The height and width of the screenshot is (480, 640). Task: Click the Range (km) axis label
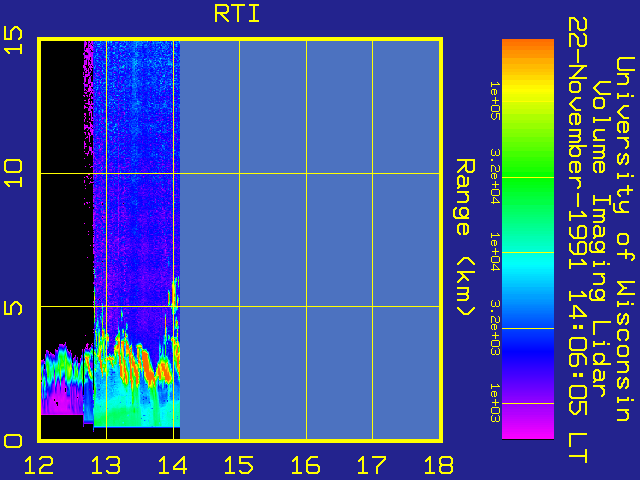pyautogui.click(x=466, y=238)
